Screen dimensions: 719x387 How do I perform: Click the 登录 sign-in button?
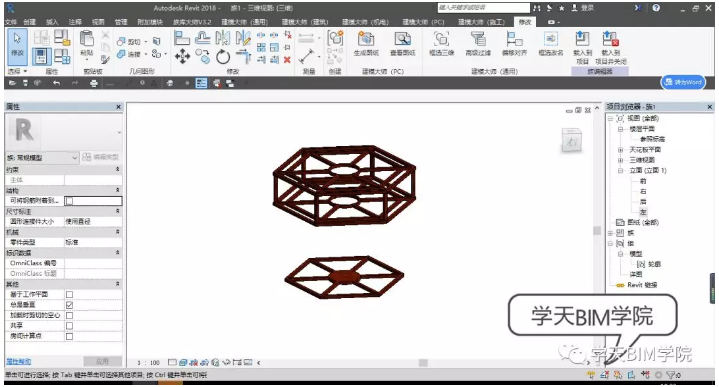[x=583, y=8]
